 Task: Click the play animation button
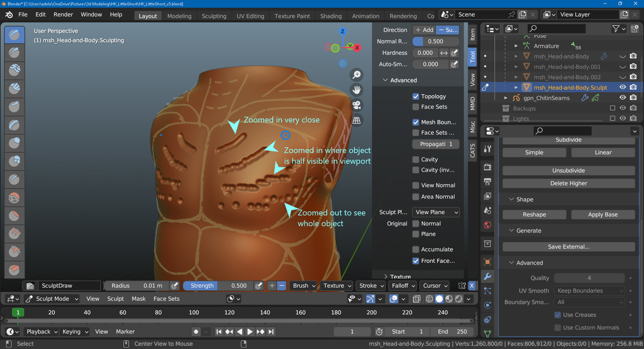[250, 331]
